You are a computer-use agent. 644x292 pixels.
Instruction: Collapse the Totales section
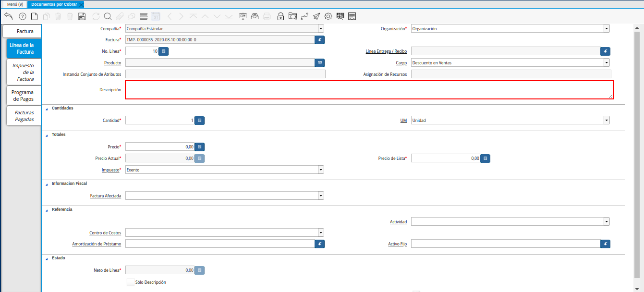click(x=47, y=135)
